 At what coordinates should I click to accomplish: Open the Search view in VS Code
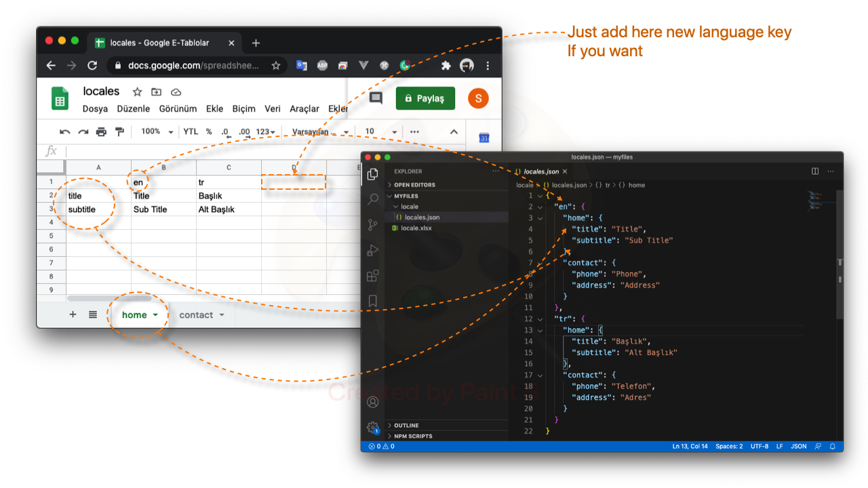tap(372, 199)
